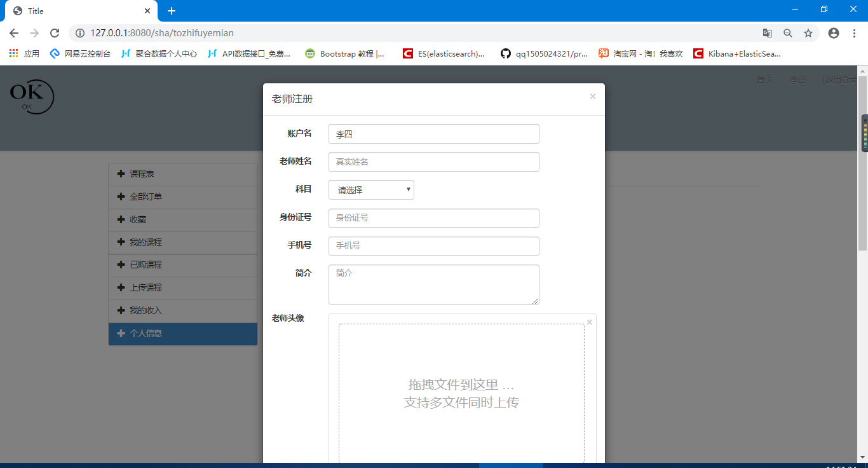868x468 pixels.
Task: Open the Bootstrap 教程 bookmark
Action: pos(345,54)
